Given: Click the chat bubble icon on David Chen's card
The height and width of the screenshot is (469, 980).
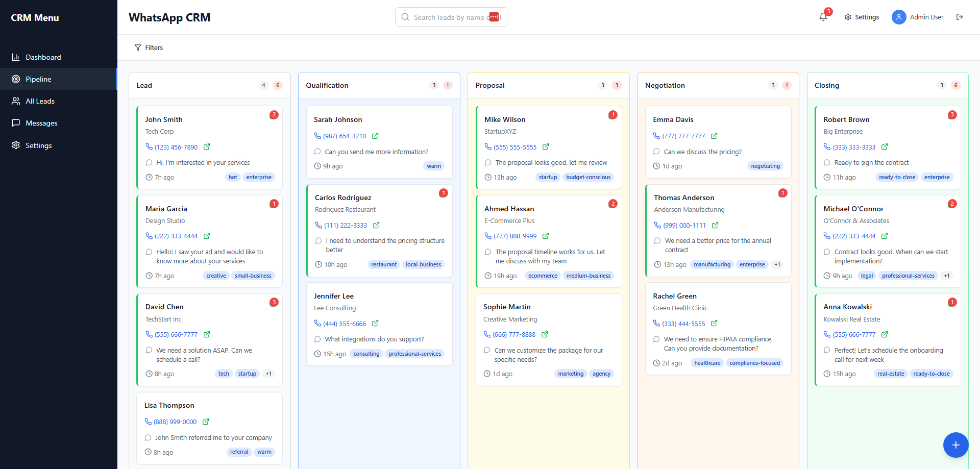Looking at the screenshot, I should pyautogui.click(x=149, y=350).
